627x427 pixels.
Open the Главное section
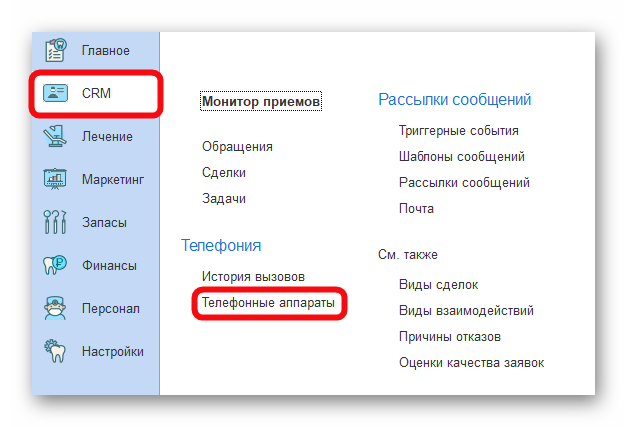click(106, 51)
